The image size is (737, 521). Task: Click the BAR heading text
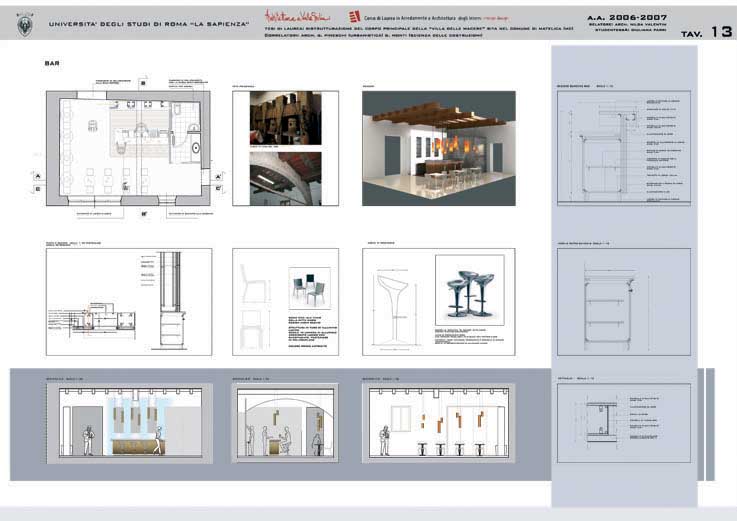[x=52, y=63]
